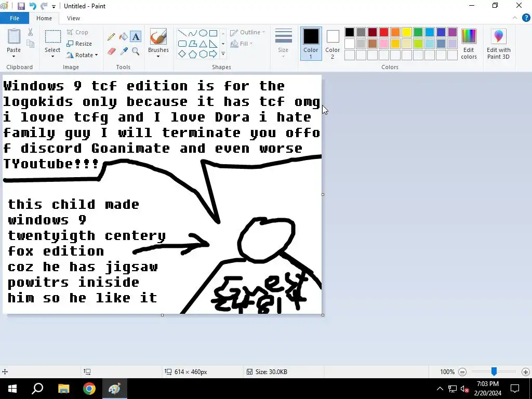The height and width of the screenshot is (399, 532).
Task: Choose the Rectangle shape
Action: [213, 33]
